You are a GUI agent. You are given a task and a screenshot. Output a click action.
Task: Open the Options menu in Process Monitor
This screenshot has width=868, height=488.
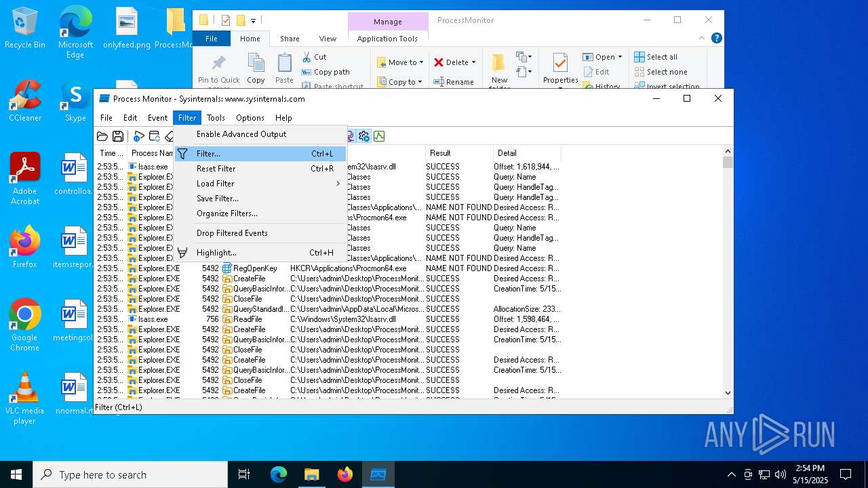click(x=250, y=118)
